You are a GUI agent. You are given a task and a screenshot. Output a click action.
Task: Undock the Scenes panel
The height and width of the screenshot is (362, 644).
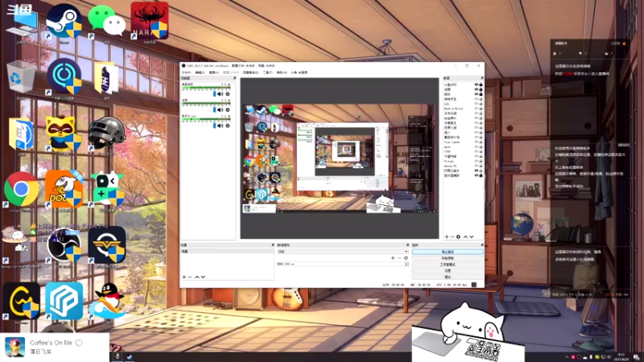point(273,245)
